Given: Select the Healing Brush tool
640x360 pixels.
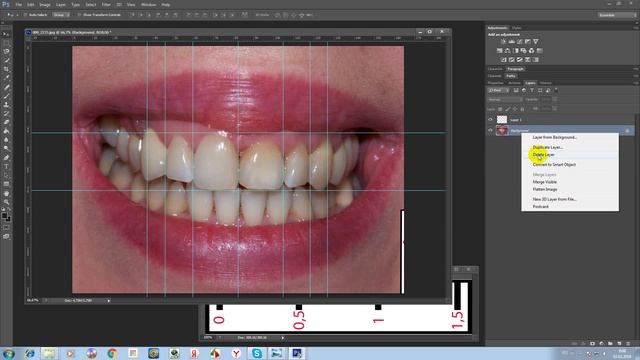Looking at the screenshot, I should click(x=6, y=87).
